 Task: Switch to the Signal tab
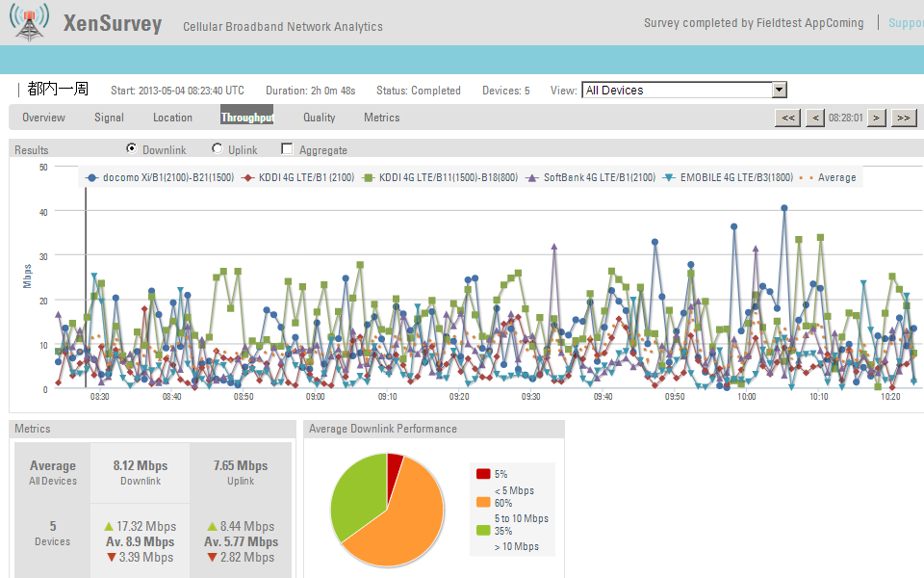[x=109, y=118]
